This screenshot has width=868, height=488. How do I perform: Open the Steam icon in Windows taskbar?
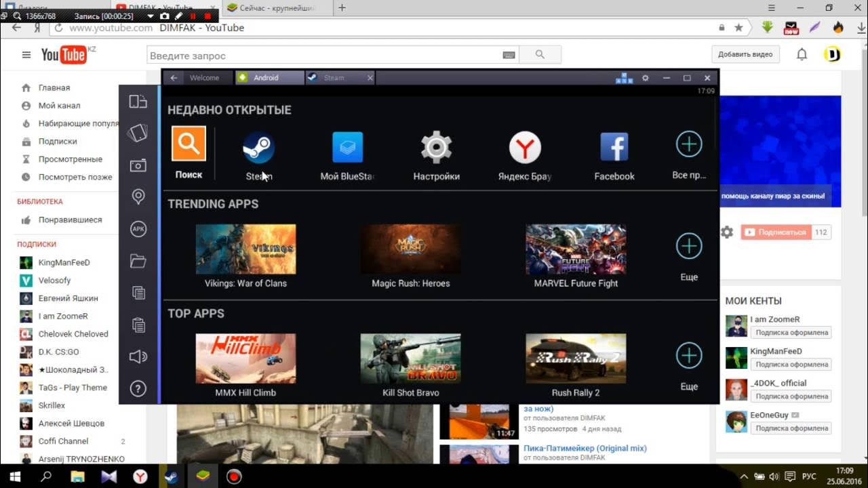pyautogui.click(x=170, y=476)
